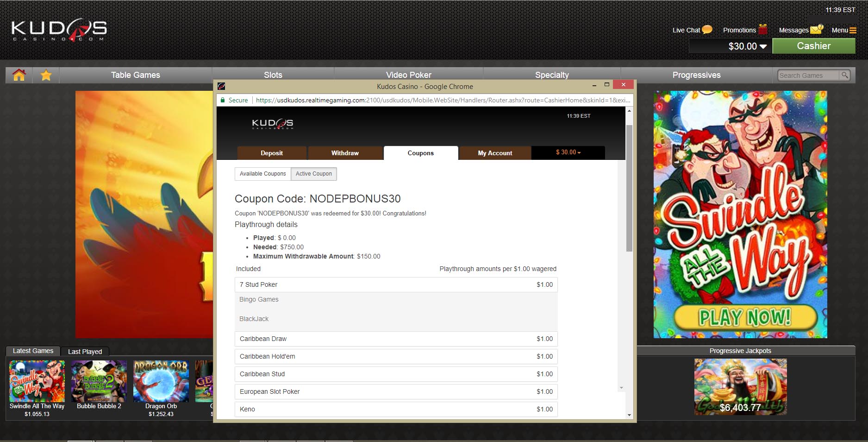Select Video Poker category
Screen dimensions: 868x442
tap(409, 75)
